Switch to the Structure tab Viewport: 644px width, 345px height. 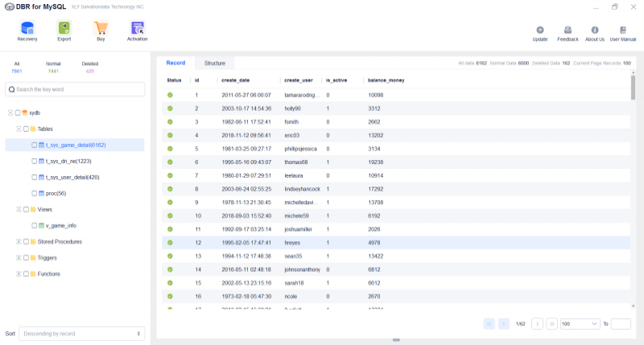pos(215,63)
